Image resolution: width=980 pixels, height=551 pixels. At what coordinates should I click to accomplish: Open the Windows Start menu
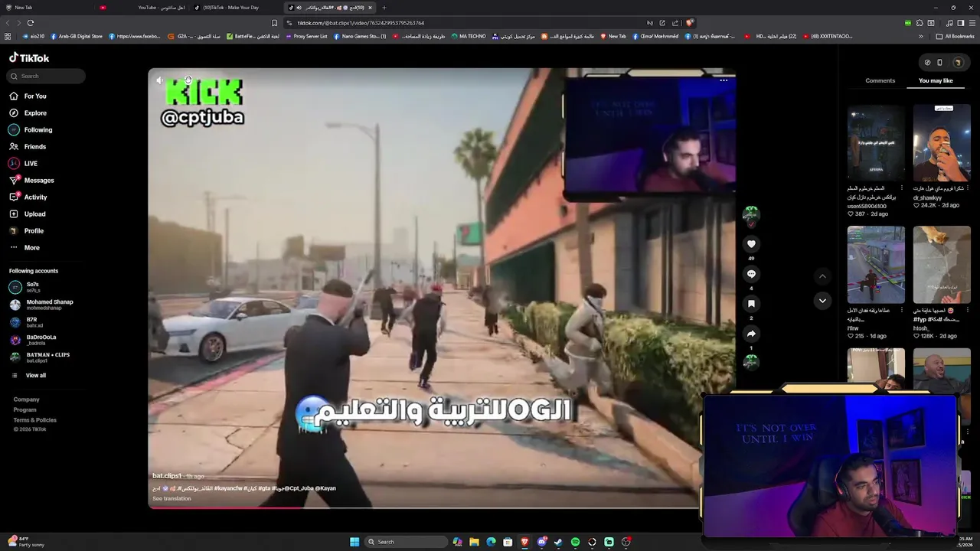(354, 542)
